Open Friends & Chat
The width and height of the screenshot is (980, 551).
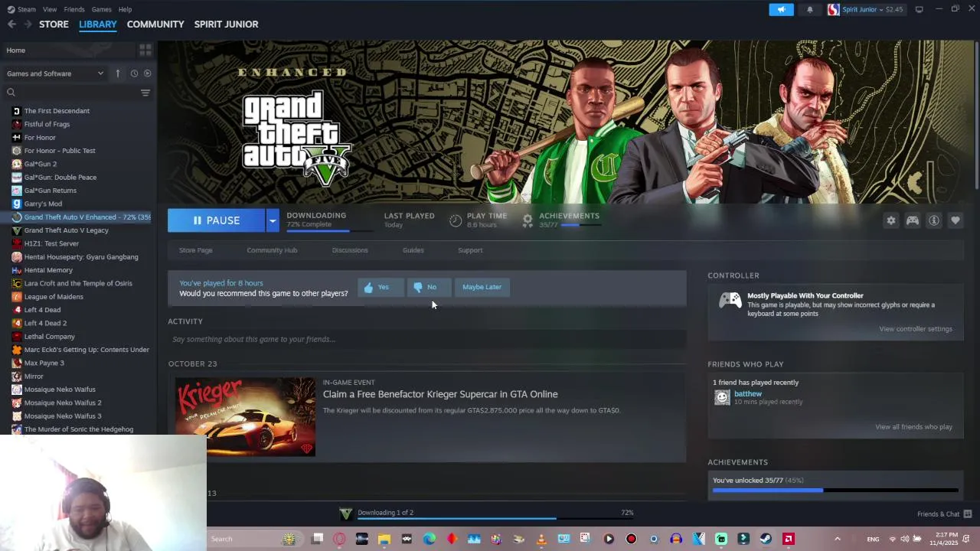(944, 514)
